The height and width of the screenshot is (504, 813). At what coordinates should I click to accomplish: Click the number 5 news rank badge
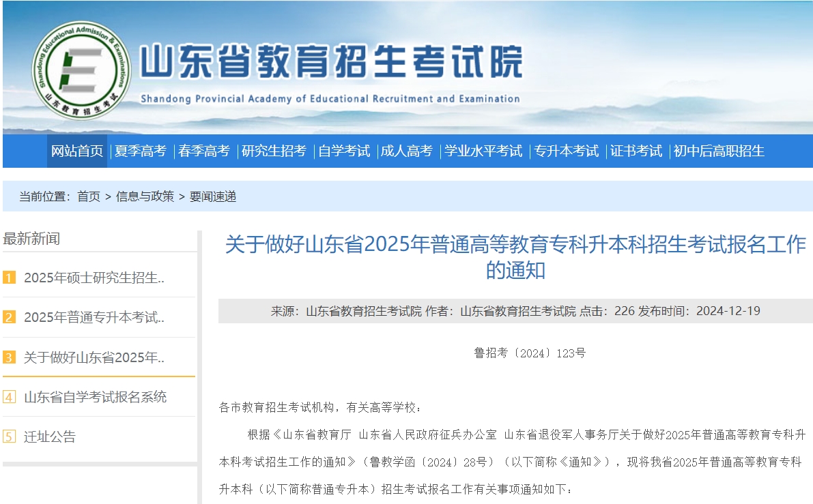10,436
